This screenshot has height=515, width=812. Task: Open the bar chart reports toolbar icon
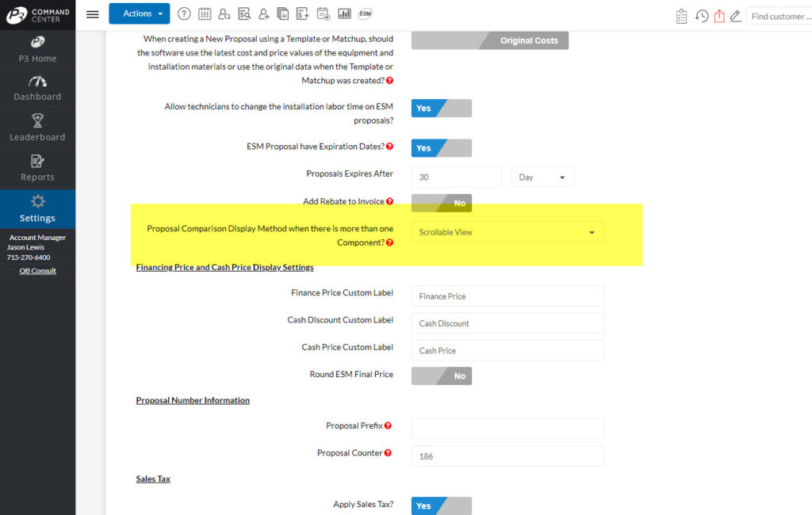[x=344, y=13]
